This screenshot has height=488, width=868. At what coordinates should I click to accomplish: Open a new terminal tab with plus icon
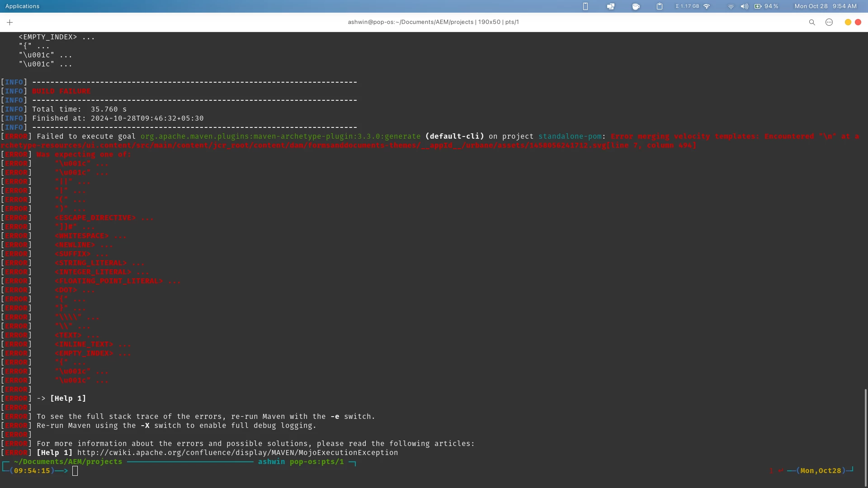(9, 22)
